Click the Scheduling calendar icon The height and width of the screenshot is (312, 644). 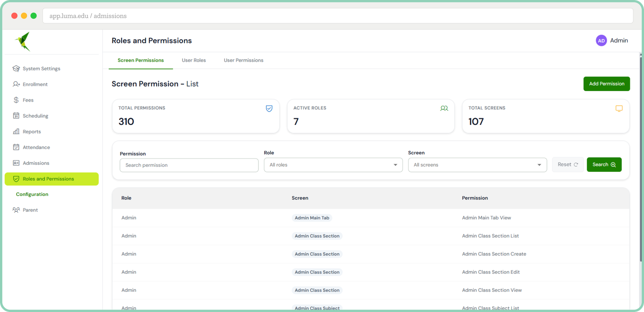point(16,116)
